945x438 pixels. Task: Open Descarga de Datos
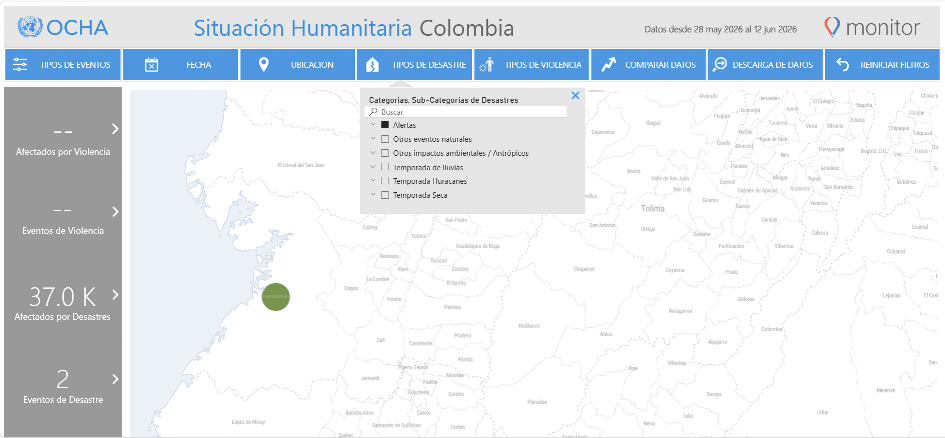(x=765, y=64)
